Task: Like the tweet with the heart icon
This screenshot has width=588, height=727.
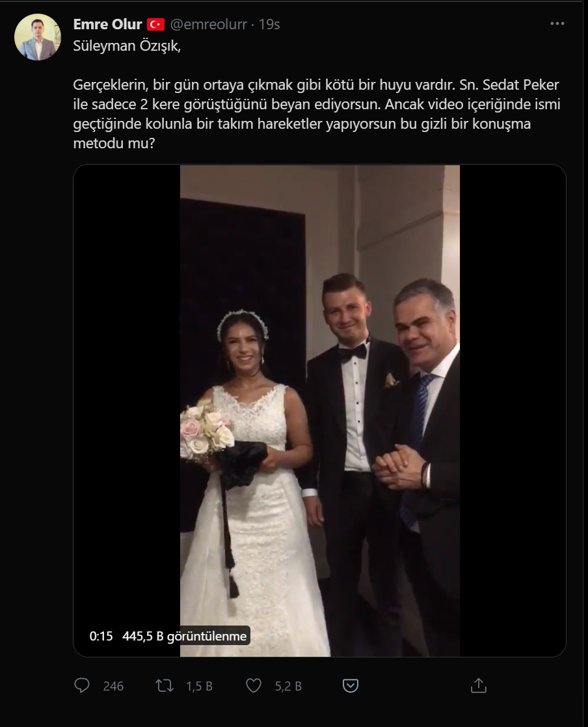Action: [254, 685]
